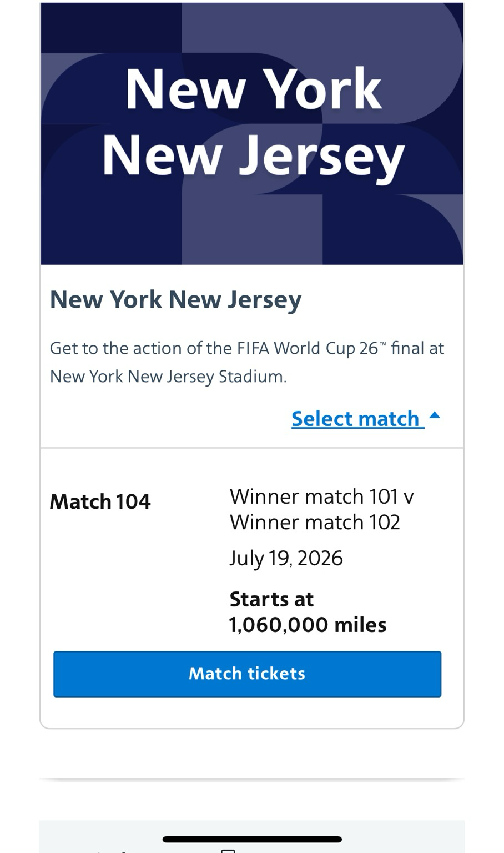Click the Winner match 102 line
Viewport: 504px width, 853px height.
tap(315, 522)
